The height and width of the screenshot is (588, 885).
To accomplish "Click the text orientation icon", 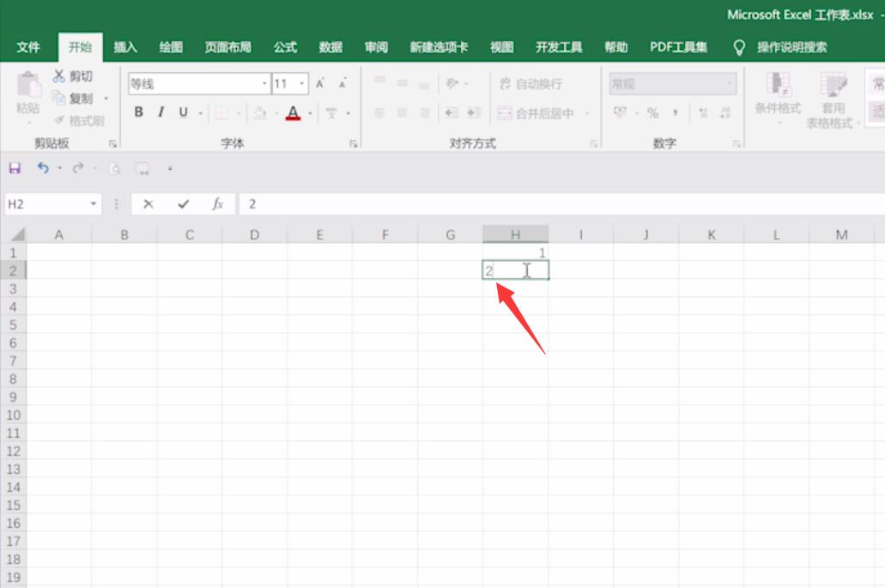I will point(452,83).
